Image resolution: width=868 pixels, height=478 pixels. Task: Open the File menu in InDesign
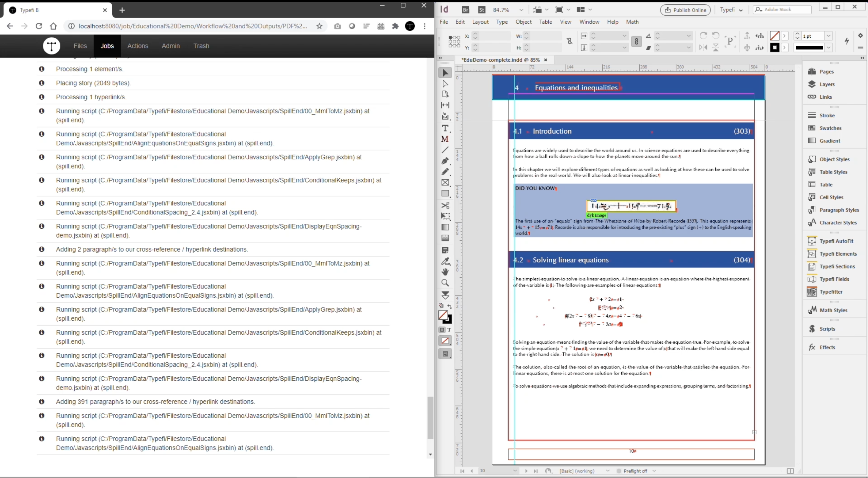point(444,22)
